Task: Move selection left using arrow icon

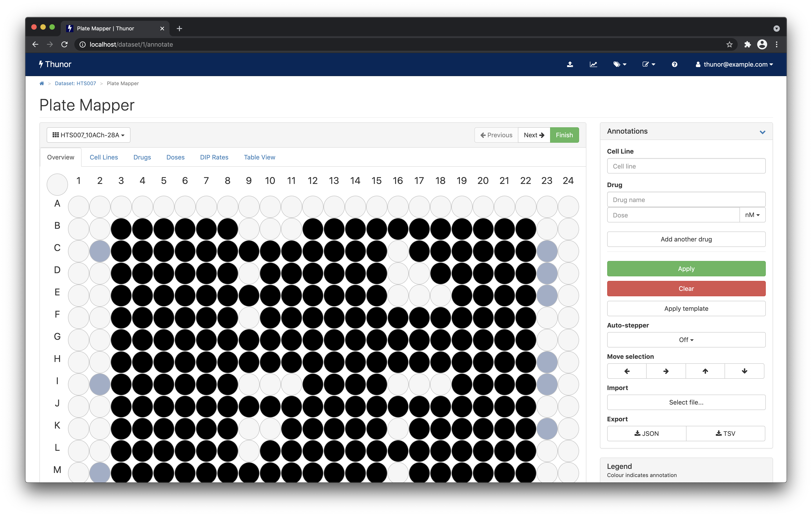Action: coord(626,371)
